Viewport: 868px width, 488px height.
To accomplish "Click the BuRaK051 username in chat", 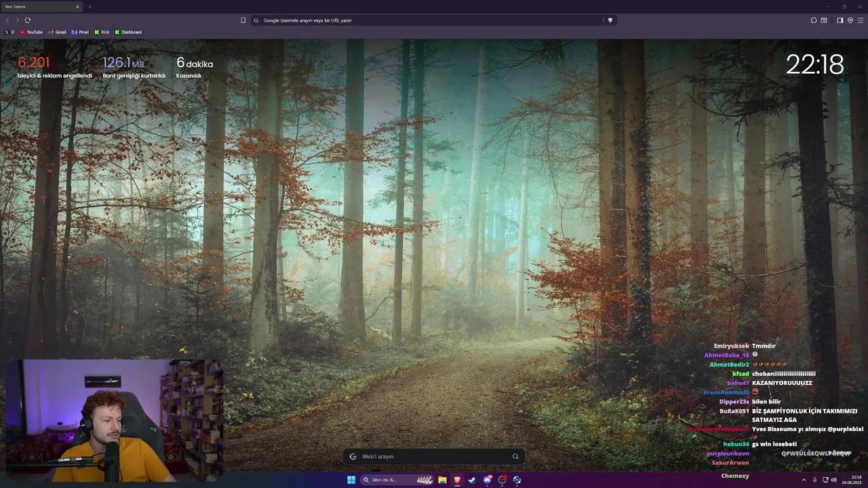I will click(x=734, y=411).
